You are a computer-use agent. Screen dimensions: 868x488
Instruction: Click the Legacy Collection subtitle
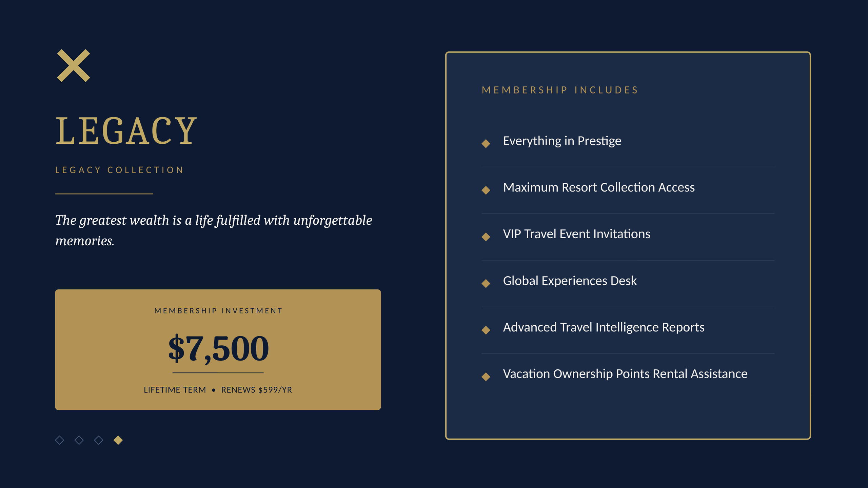(x=119, y=170)
